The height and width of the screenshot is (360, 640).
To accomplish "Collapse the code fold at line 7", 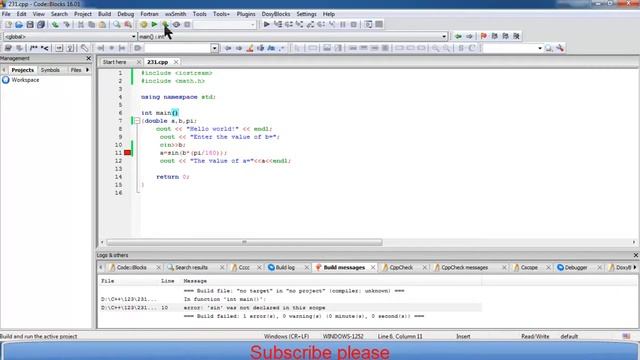I will (137, 121).
